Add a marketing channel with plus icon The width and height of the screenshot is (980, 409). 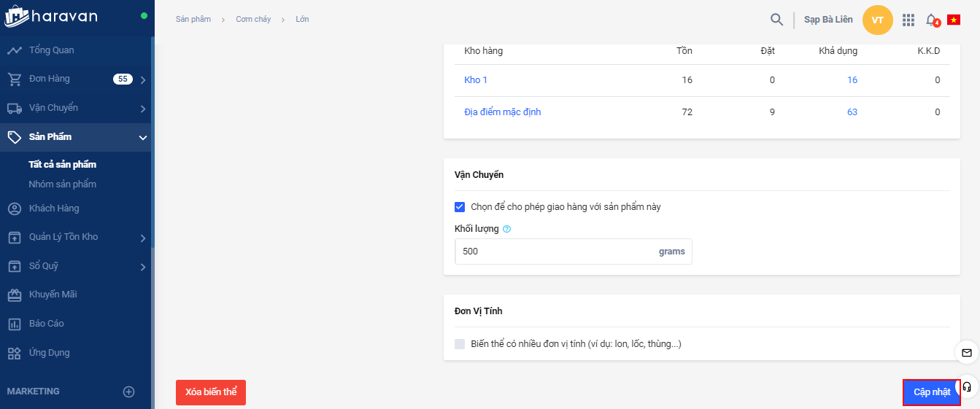coord(129,392)
